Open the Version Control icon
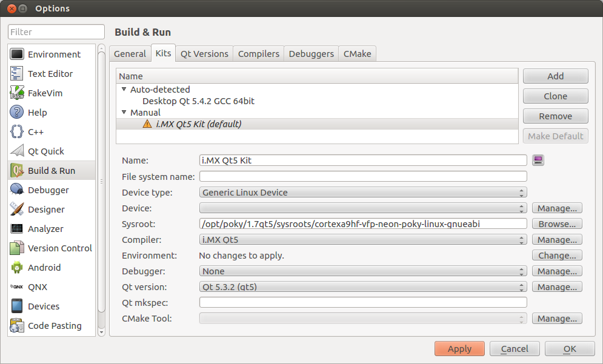 click(17, 248)
